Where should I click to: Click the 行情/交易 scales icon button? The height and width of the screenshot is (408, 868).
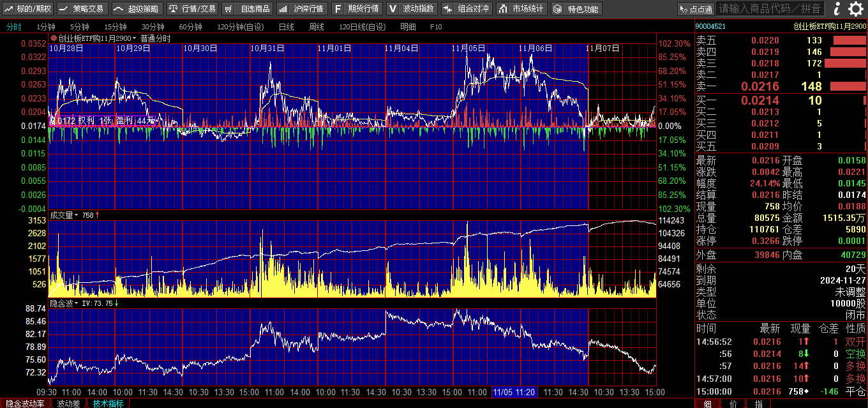click(x=192, y=9)
